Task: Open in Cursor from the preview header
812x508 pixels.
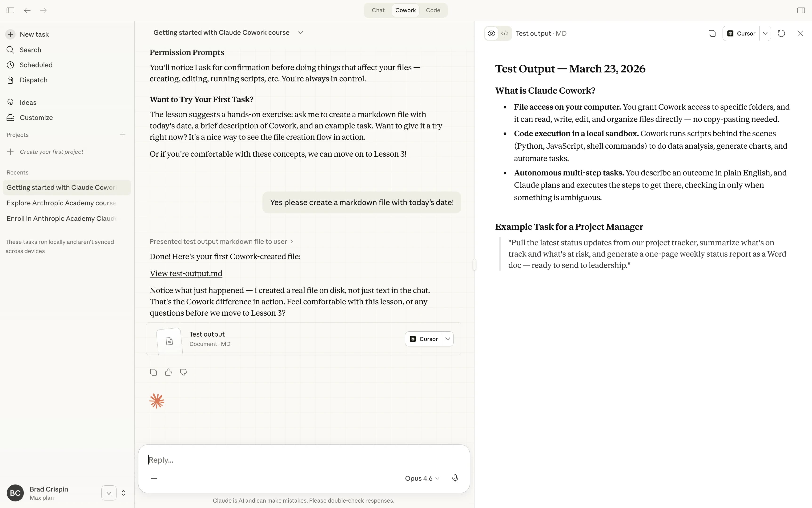Action: click(741, 33)
